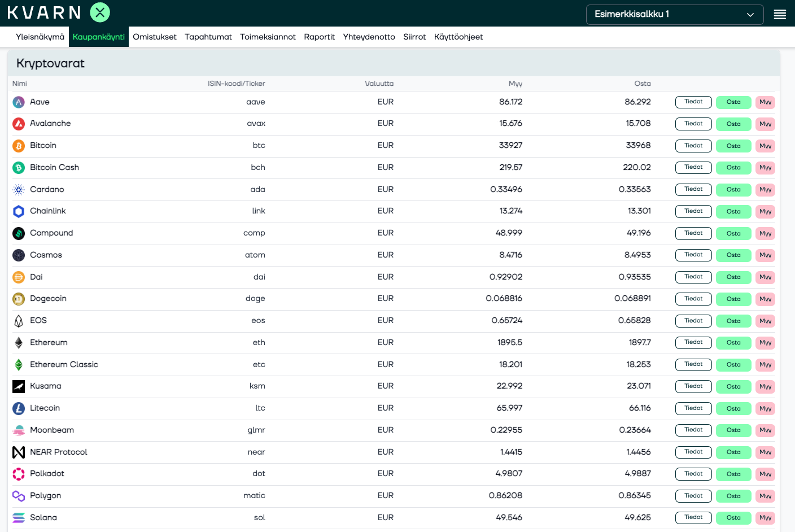Click the Moonbeam coin icon
The width and height of the screenshot is (795, 532).
pos(19,430)
